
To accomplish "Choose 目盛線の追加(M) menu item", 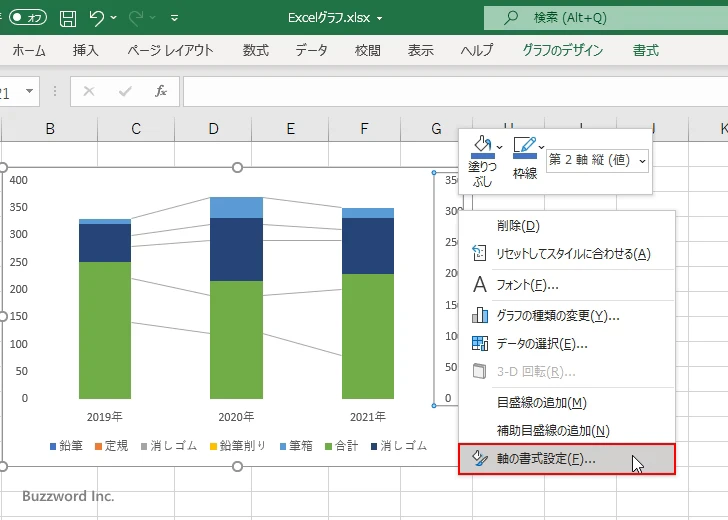I will 566,403.
